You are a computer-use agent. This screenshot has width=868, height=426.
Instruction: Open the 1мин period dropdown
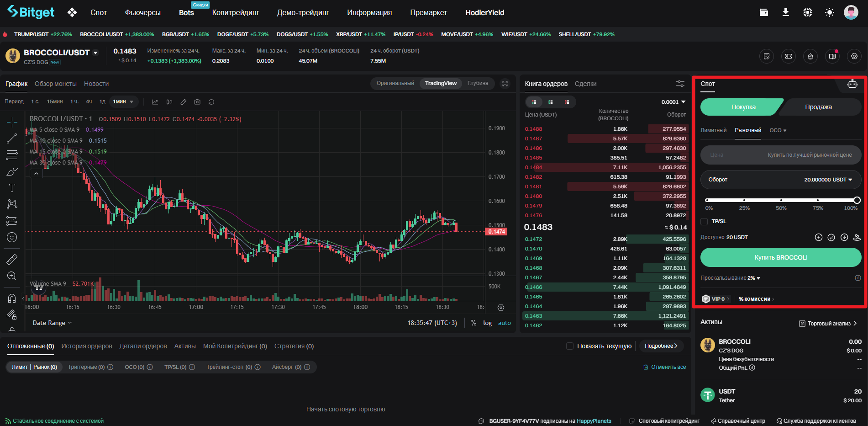pyautogui.click(x=123, y=102)
